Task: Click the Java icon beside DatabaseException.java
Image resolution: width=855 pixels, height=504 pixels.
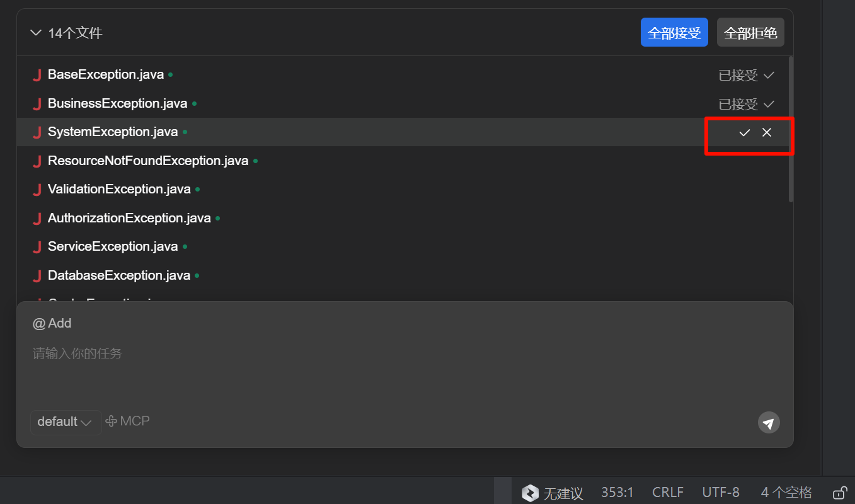Action: coord(37,276)
